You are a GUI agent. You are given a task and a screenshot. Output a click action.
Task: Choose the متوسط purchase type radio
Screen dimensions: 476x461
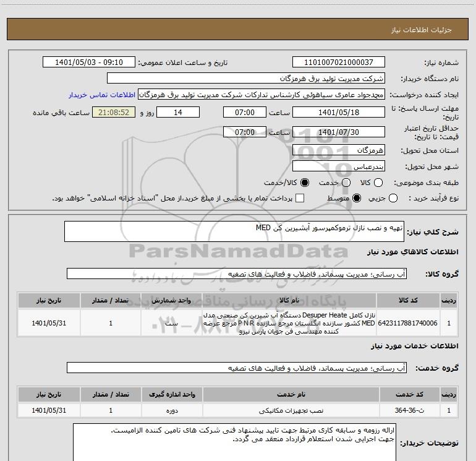coord(357,198)
